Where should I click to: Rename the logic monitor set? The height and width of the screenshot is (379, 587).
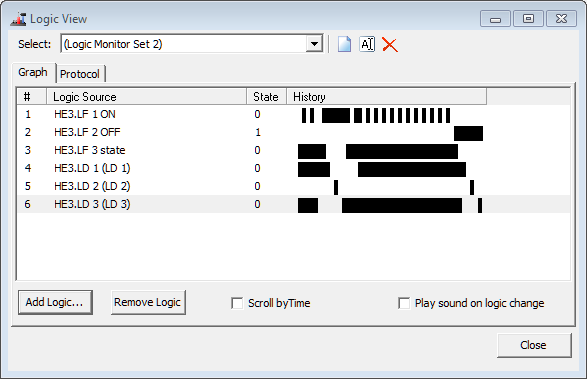pyautogui.click(x=367, y=44)
